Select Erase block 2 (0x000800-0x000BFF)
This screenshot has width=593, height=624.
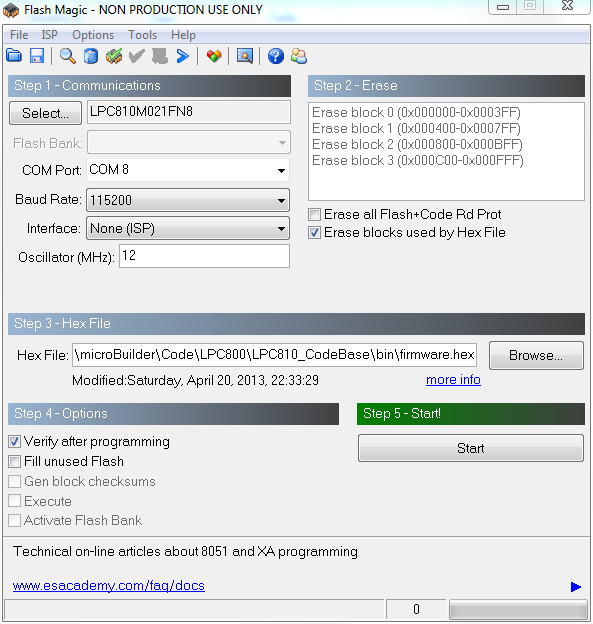tap(417, 144)
